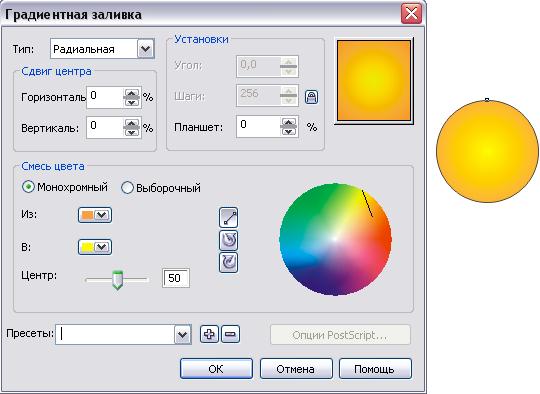Click the OK button
Viewport: 540px width, 394px height.
tap(216, 369)
